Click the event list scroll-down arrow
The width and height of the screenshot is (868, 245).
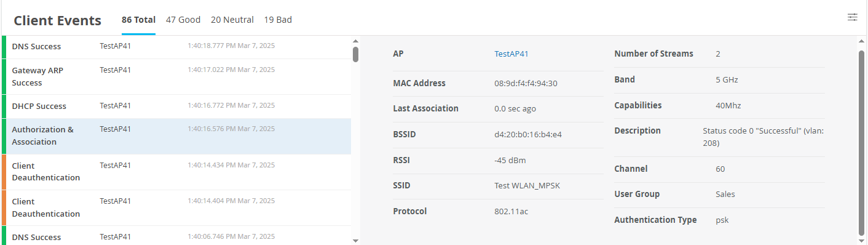click(x=355, y=240)
